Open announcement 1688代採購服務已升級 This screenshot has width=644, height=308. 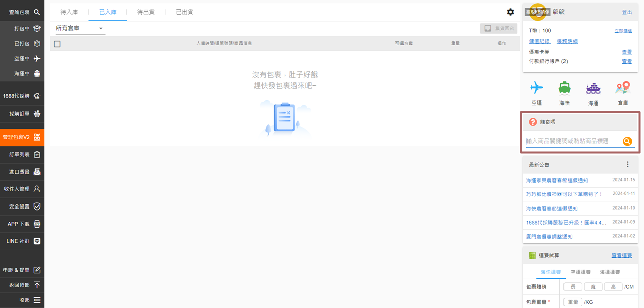(566, 222)
